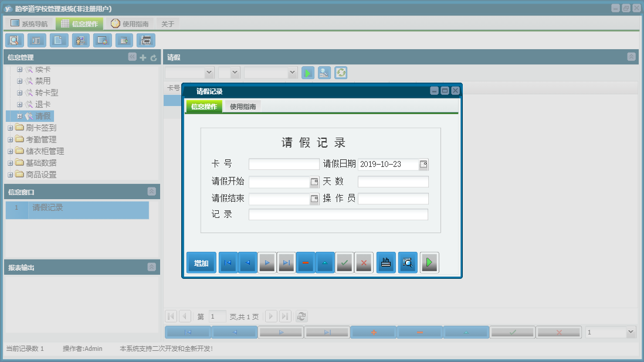The width and height of the screenshot is (644, 362).
Task: Click inside the 卡号 input field
Action: pos(284,164)
